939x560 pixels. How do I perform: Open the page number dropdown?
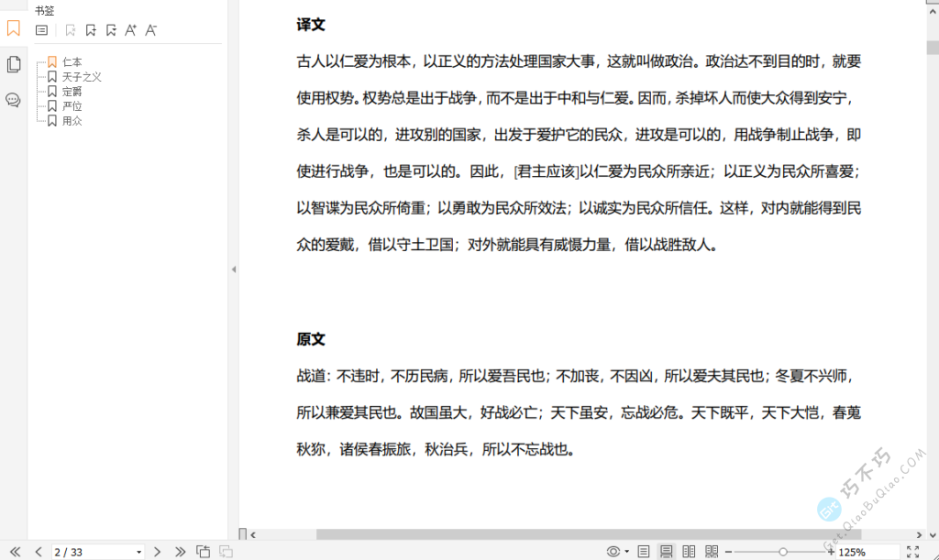138,552
